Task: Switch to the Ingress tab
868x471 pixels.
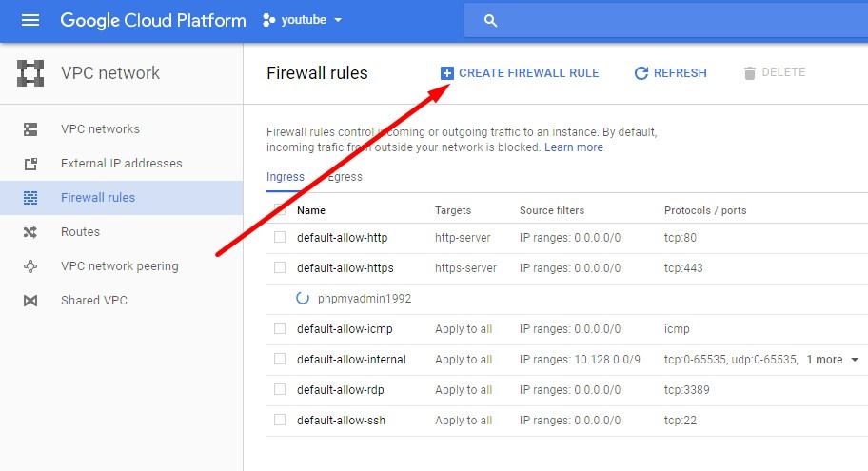Action: [x=286, y=177]
